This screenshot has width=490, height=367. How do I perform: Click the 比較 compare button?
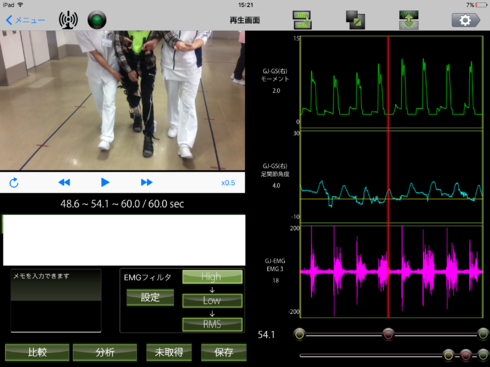(37, 352)
